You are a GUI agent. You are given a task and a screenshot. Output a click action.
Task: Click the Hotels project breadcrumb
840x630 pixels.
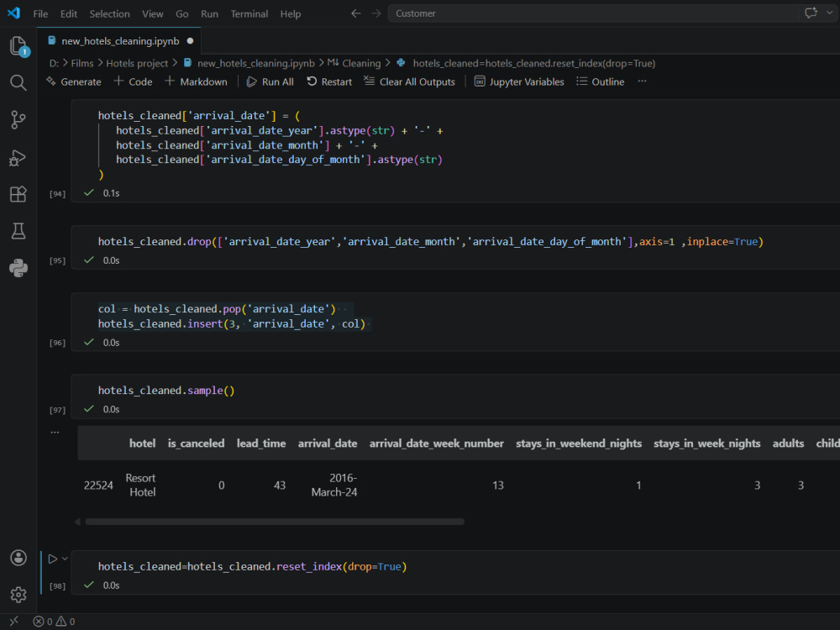(137, 63)
